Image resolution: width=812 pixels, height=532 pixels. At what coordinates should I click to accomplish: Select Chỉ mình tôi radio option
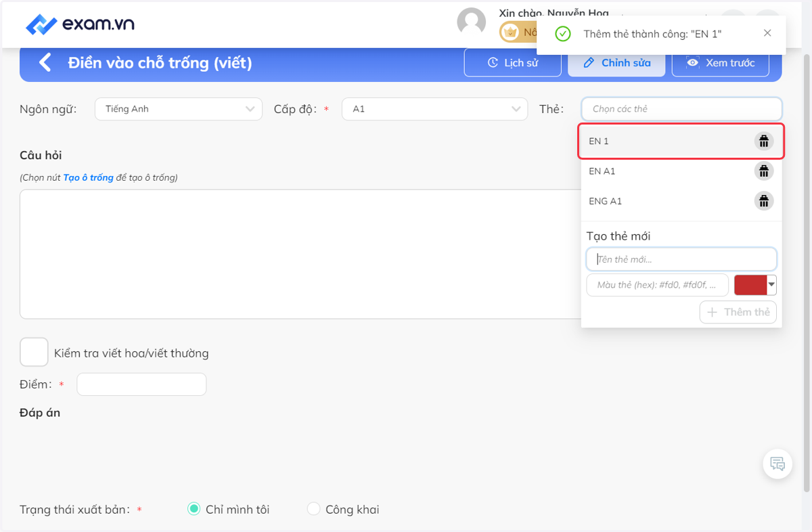194,509
